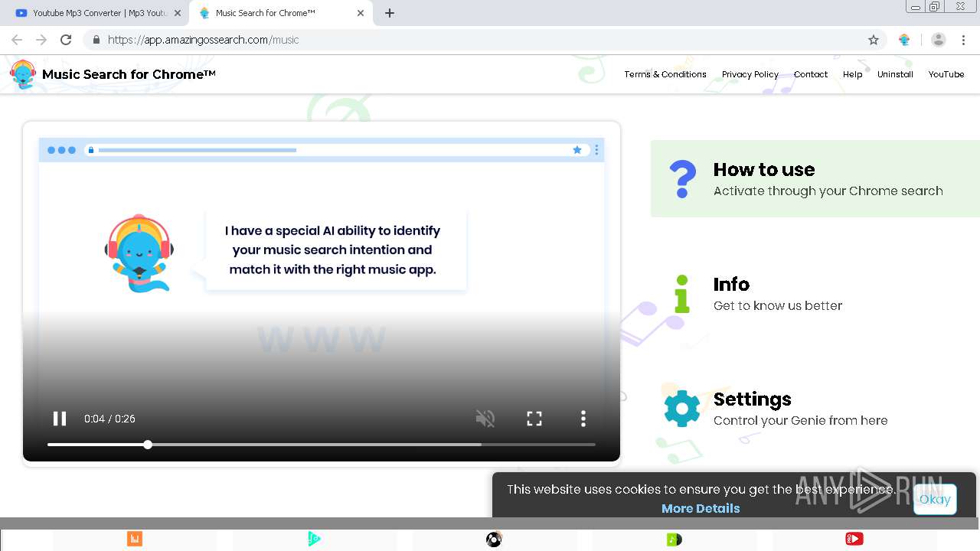The image size is (980, 551).
Task: Close the Music Search for Chrome tab
Action: (x=361, y=13)
